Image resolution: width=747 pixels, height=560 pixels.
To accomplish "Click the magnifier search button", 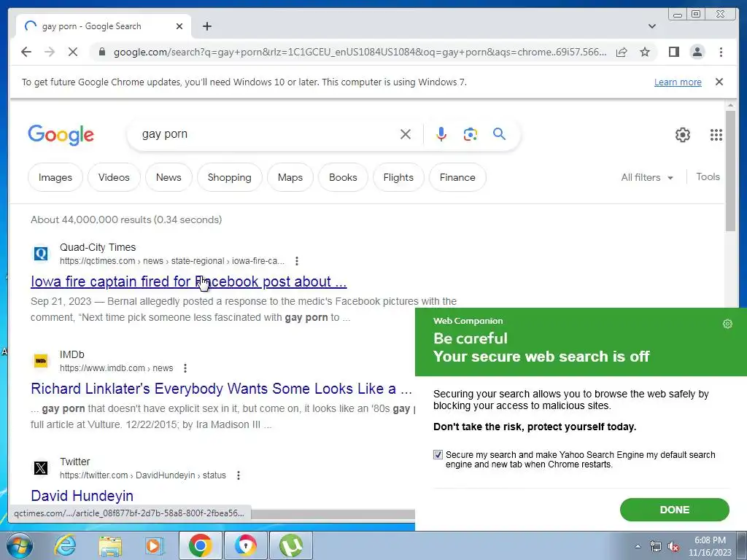I will pos(499,134).
